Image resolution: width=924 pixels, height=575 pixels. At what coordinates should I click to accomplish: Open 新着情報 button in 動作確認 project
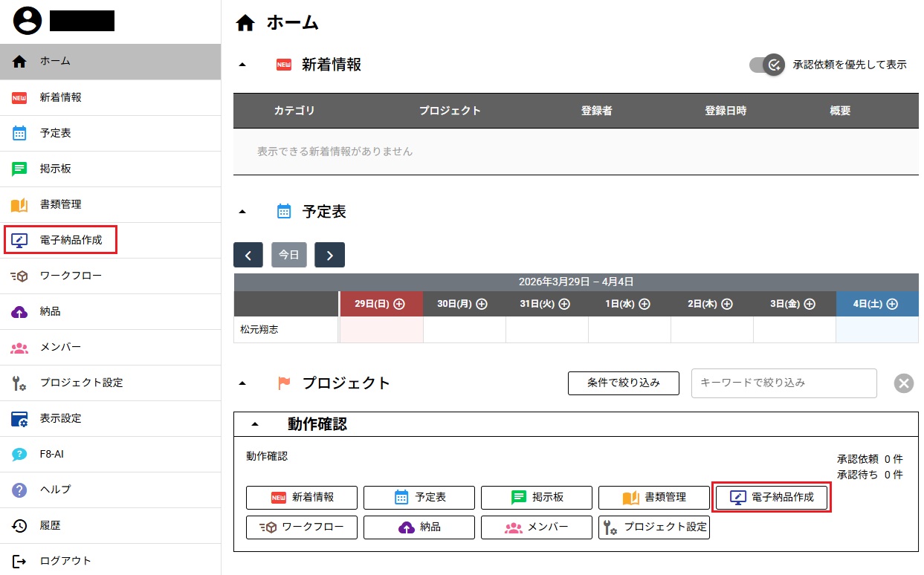point(302,498)
